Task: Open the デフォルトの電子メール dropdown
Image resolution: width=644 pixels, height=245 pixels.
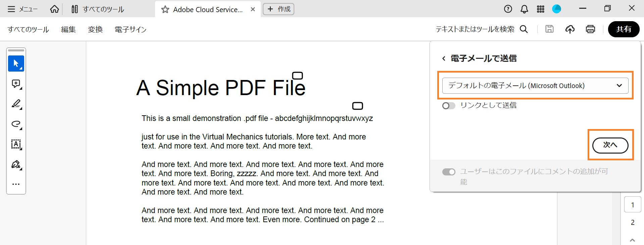Action: point(535,86)
